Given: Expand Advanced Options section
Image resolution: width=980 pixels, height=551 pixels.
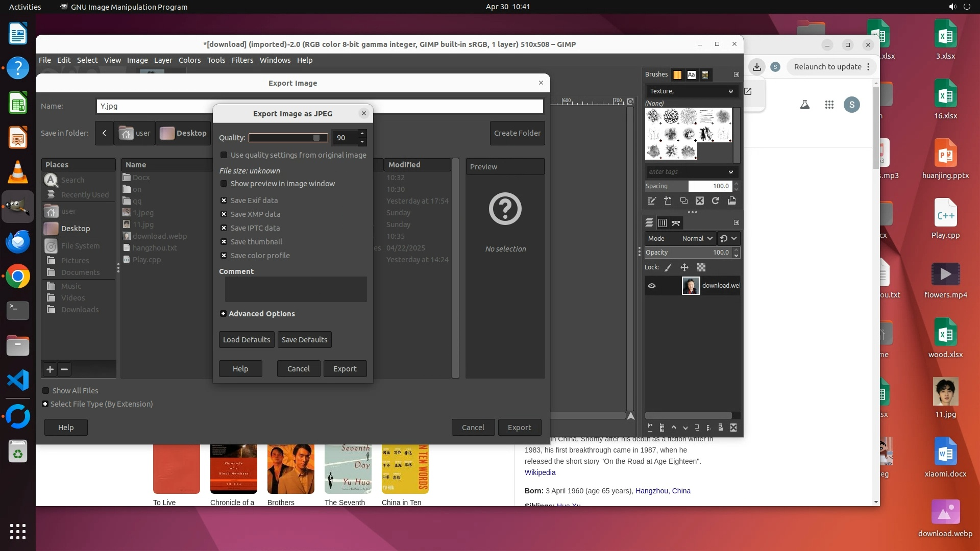Looking at the screenshot, I should tap(223, 314).
